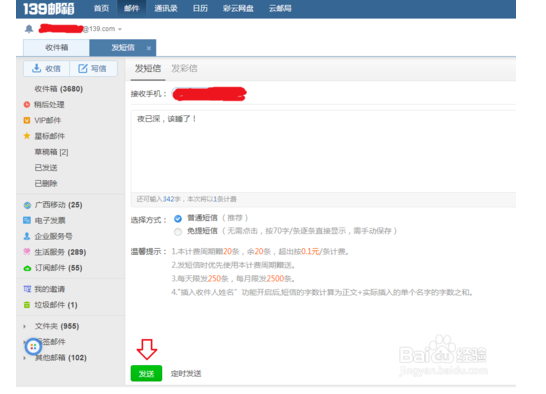Click the 收信 download icon button
Image resolution: width=546 pixels, height=394 pixels.
click(46, 68)
